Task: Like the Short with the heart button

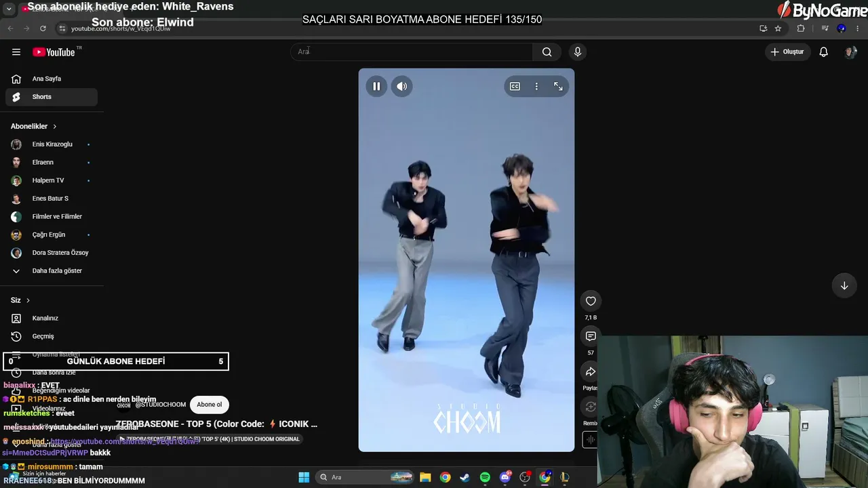Action: [591, 302]
